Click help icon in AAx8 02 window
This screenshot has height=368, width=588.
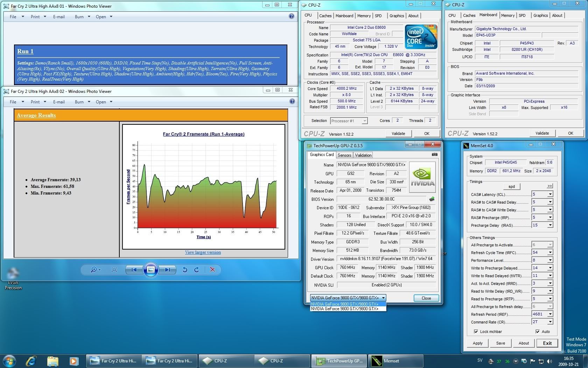[292, 101]
